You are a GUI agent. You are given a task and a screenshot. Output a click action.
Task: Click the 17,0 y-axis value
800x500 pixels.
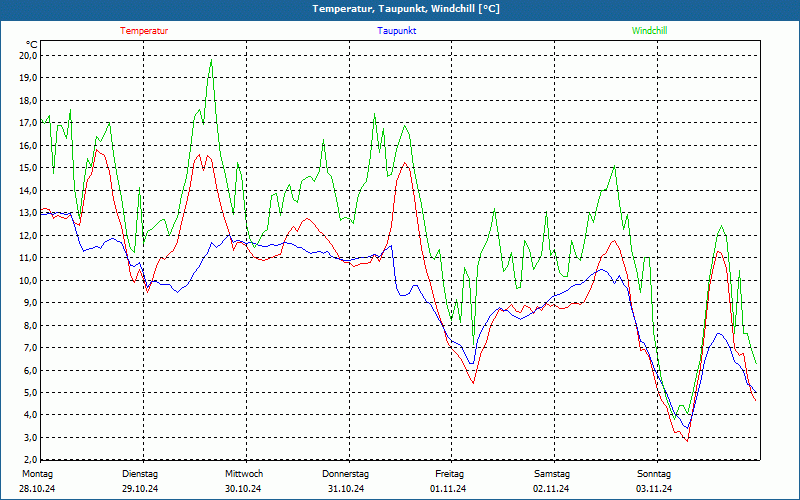[29, 123]
